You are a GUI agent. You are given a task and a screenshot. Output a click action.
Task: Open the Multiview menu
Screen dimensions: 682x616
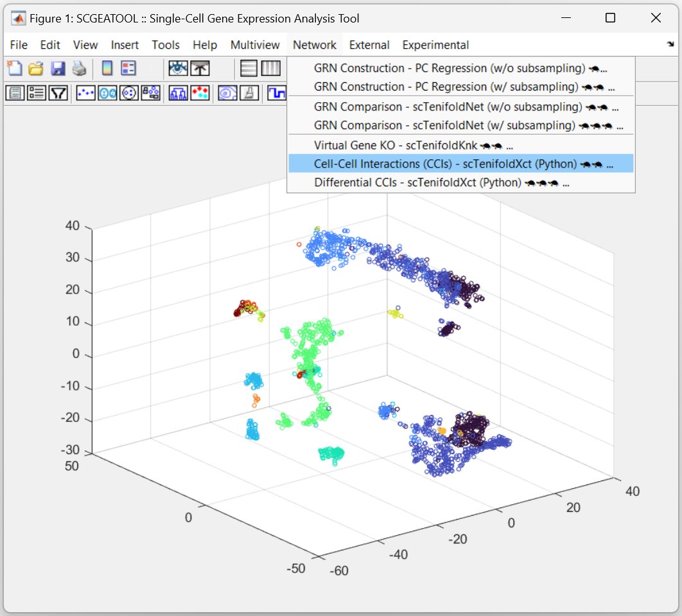[255, 45]
